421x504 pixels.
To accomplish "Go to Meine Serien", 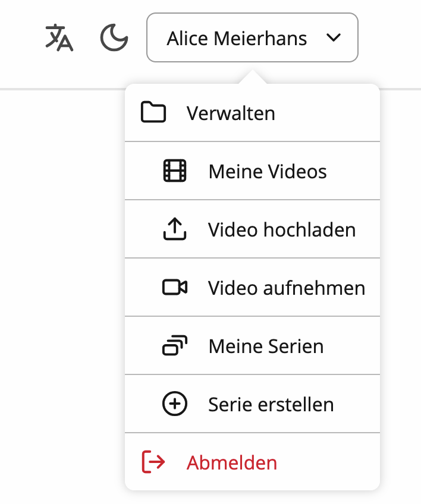I will pyautogui.click(x=266, y=346).
